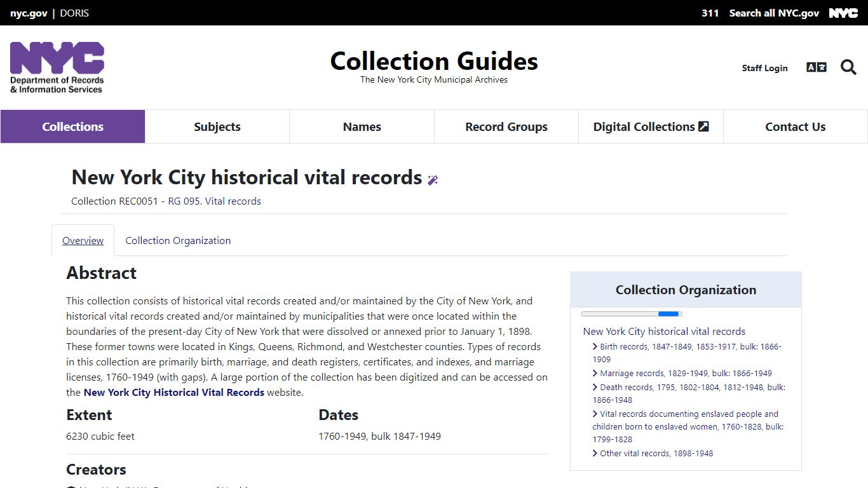The image size is (868, 488).
Task: Open RG 095. Vital records link
Action: click(215, 201)
